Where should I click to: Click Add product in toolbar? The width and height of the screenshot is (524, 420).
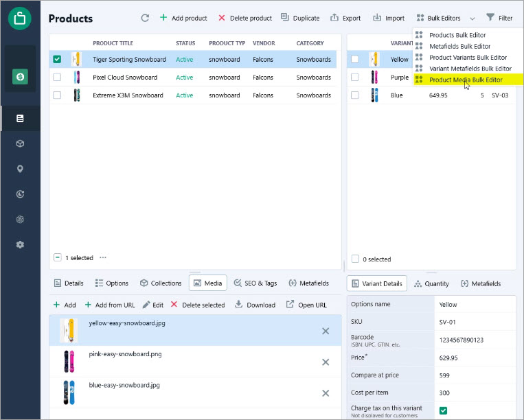tap(183, 18)
